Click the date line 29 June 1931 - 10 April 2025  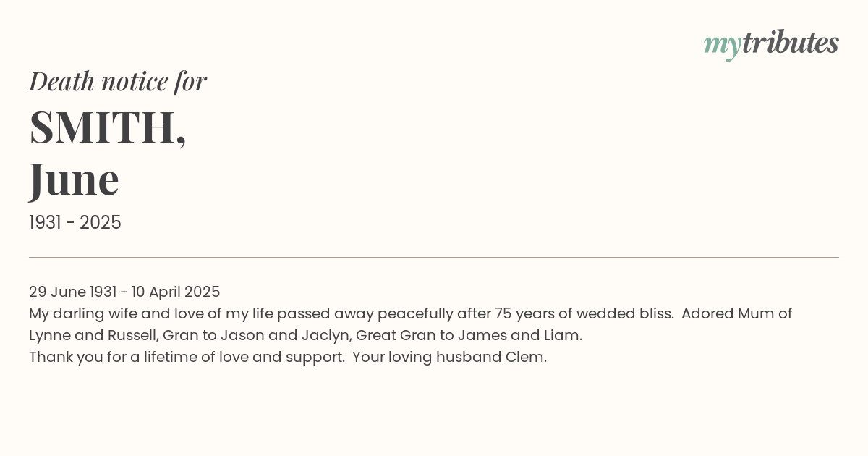coord(124,292)
